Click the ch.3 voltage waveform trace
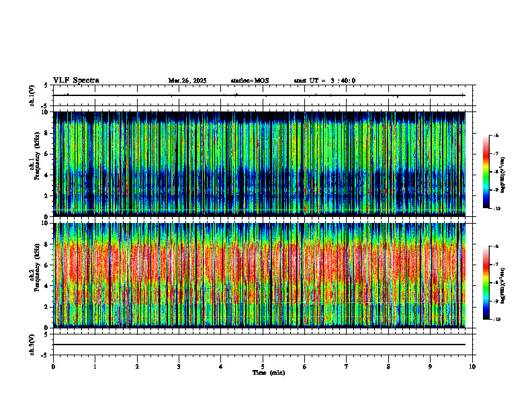Image resolution: width=532 pixels, height=411 pixels. coord(259,345)
